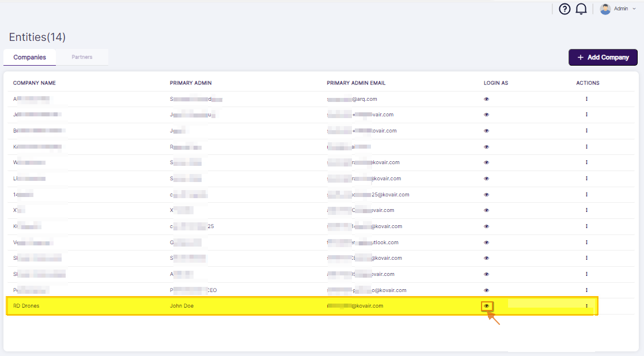Open three-dot menu in the outlook.com email row

[586, 243]
